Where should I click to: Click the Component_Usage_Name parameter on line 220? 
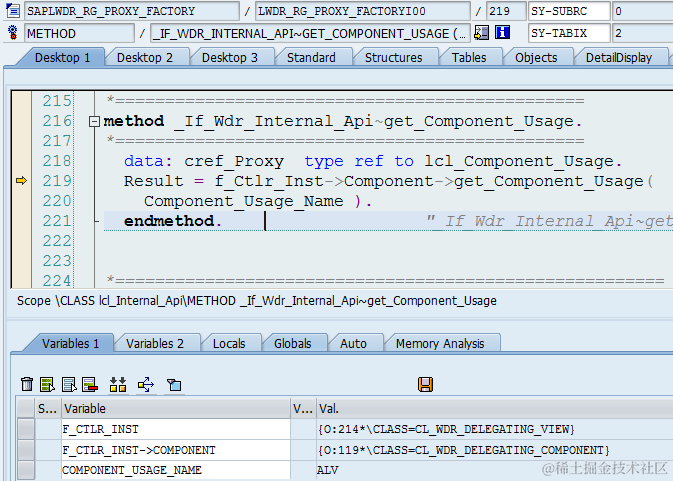pos(243,201)
